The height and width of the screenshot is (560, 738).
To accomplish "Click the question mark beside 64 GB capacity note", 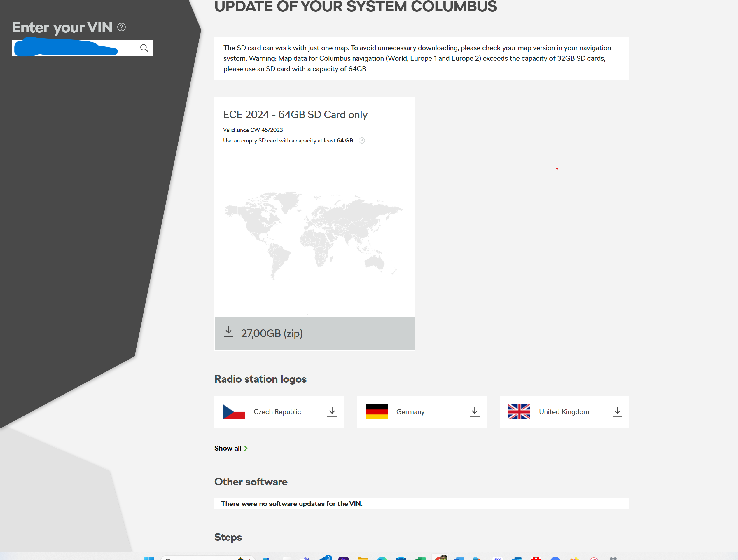I will pos(362,140).
